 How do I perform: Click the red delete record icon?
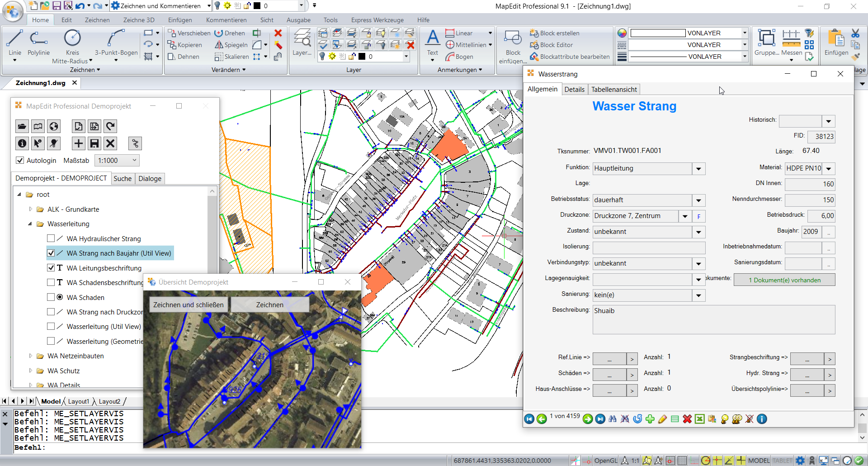point(687,419)
